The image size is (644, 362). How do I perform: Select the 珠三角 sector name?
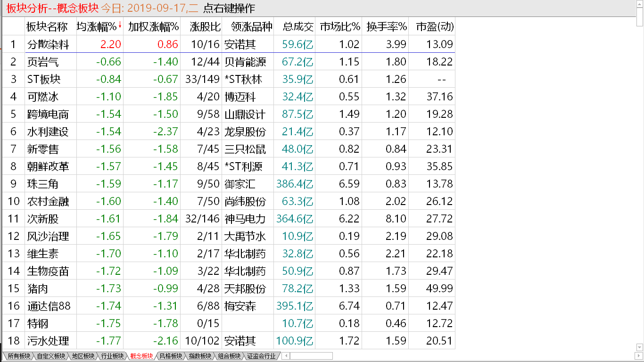click(42, 184)
